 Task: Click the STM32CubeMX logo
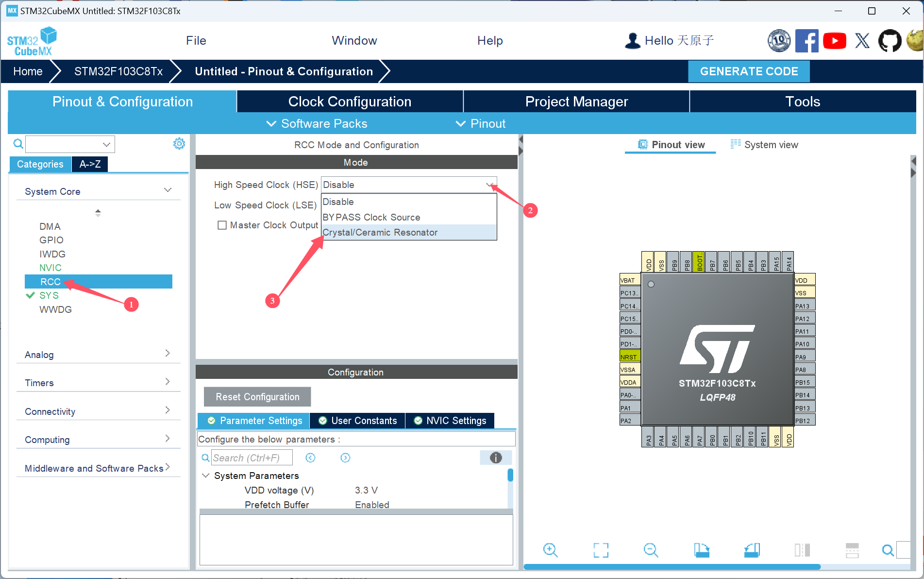pyautogui.click(x=32, y=40)
